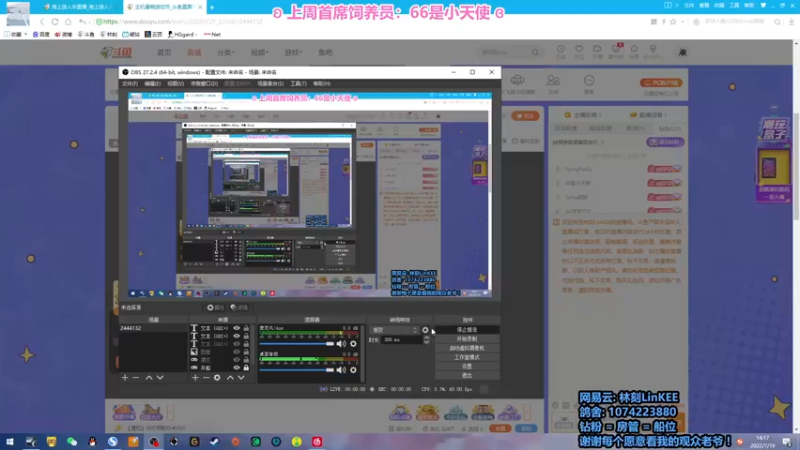Switch to the first browser tab

[79, 7]
